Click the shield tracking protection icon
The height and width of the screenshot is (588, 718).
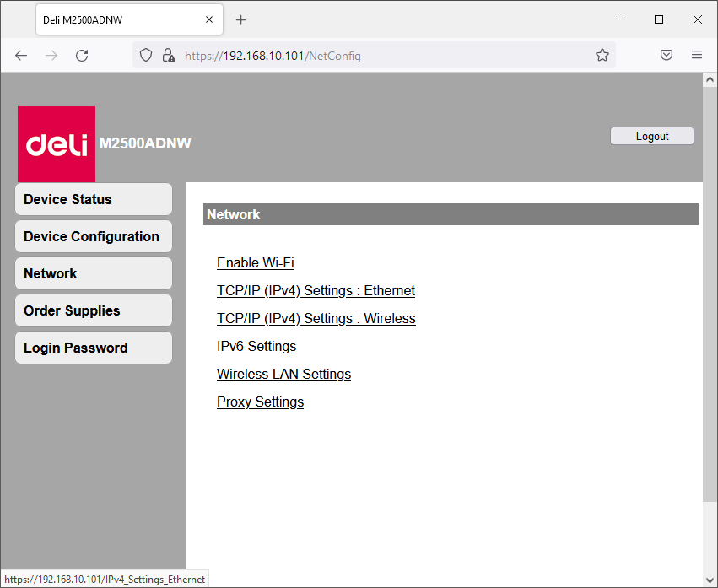(x=146, y=56)
